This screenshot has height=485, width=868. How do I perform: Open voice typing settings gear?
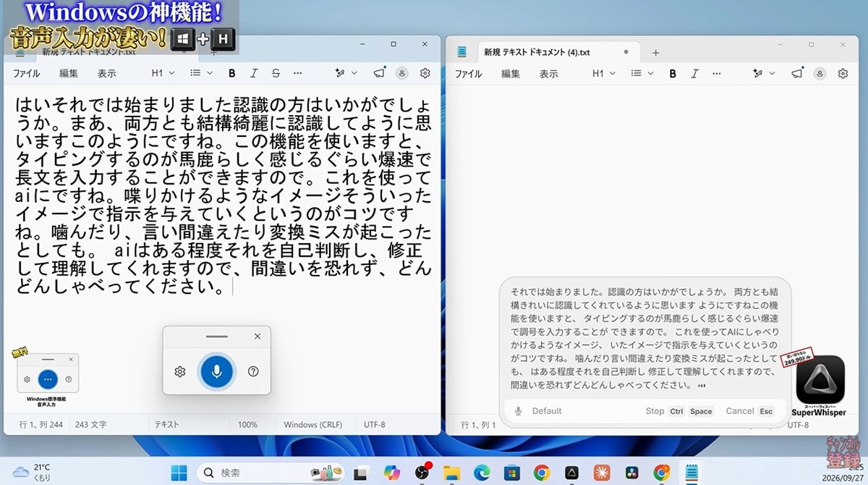(x=180, y=371)
